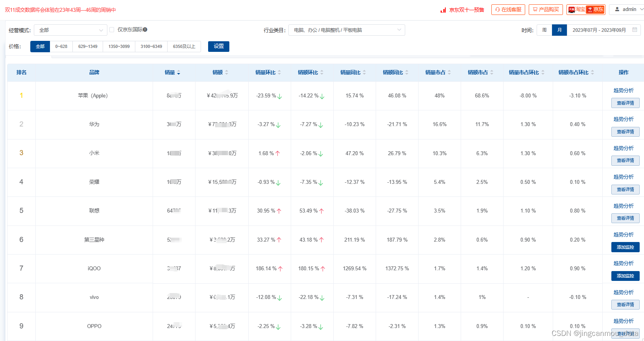
Task: Sort by 销量市占 column sort icon
Action: (x=449, y=73)
